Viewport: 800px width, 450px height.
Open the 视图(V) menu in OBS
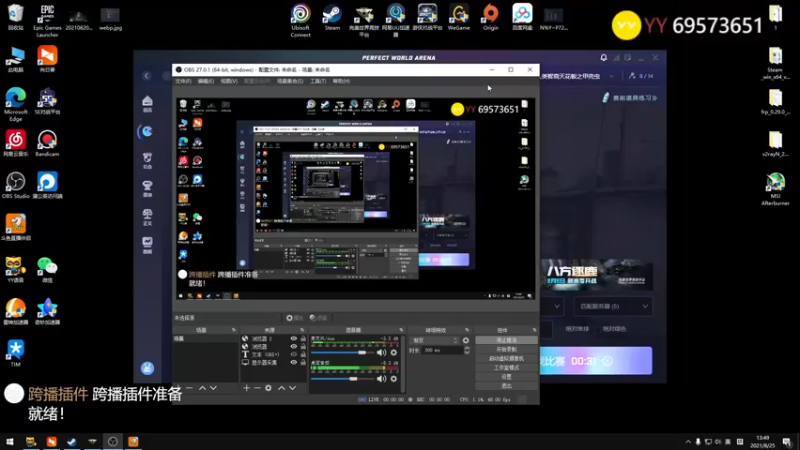coord(229,81)
